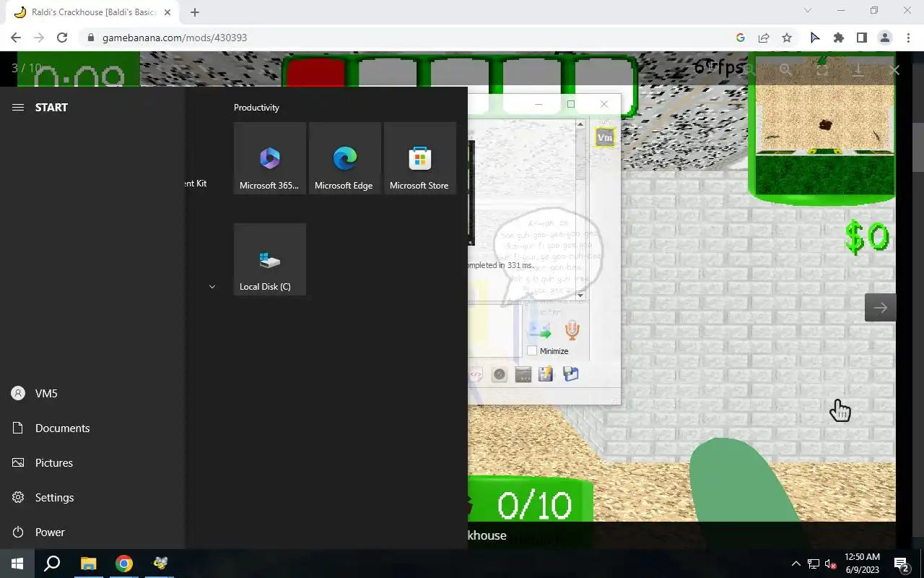The width and height of the screenshot is (924, 578).
Task: Click scroll-down arrow in pictured window
Action: [580, 295]
